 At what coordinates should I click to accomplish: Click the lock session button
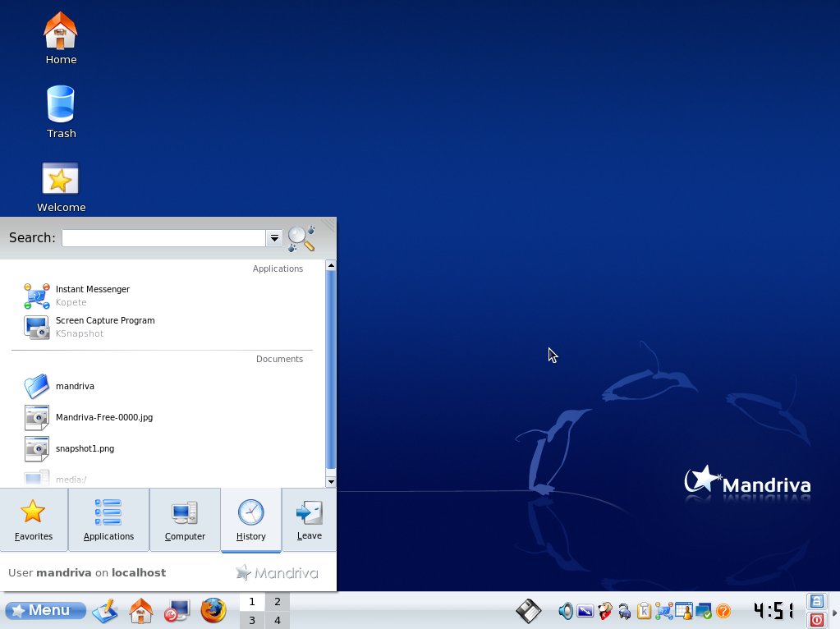[816, 601]
